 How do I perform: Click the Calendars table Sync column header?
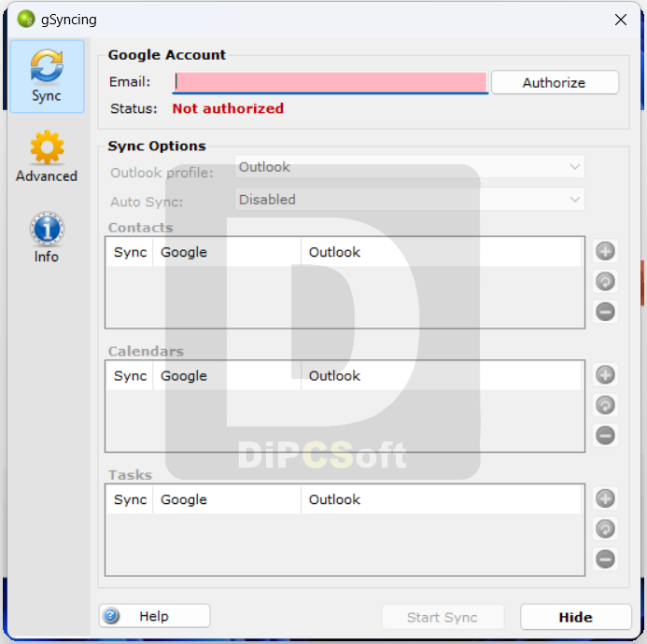coord(130,376)
